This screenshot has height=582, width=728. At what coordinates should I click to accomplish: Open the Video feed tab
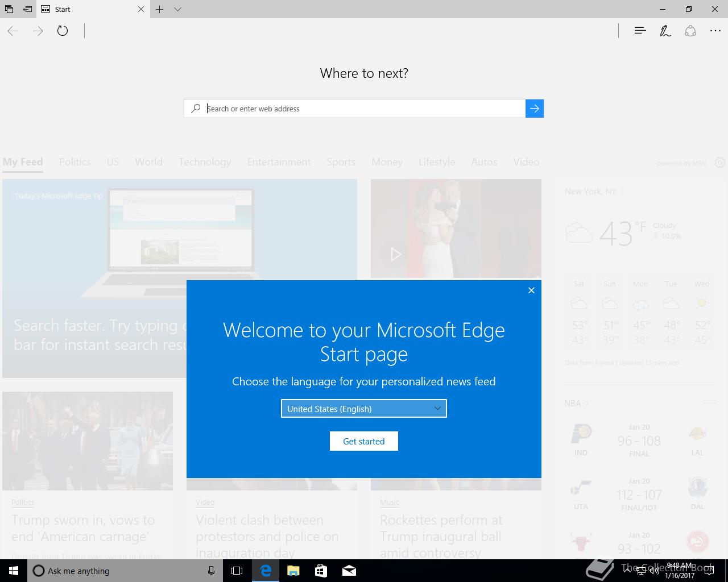tap(526, 162)
